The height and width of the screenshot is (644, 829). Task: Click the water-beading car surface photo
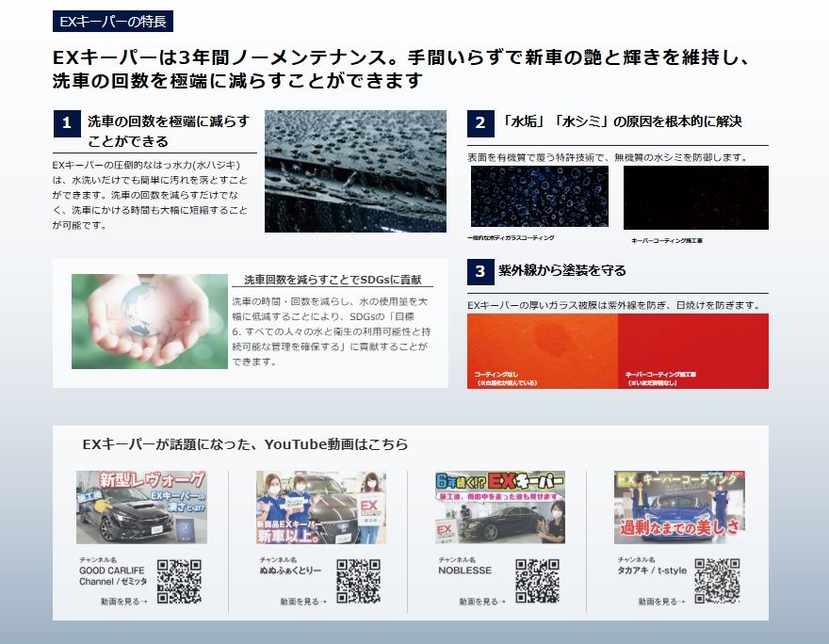[355, 171]
